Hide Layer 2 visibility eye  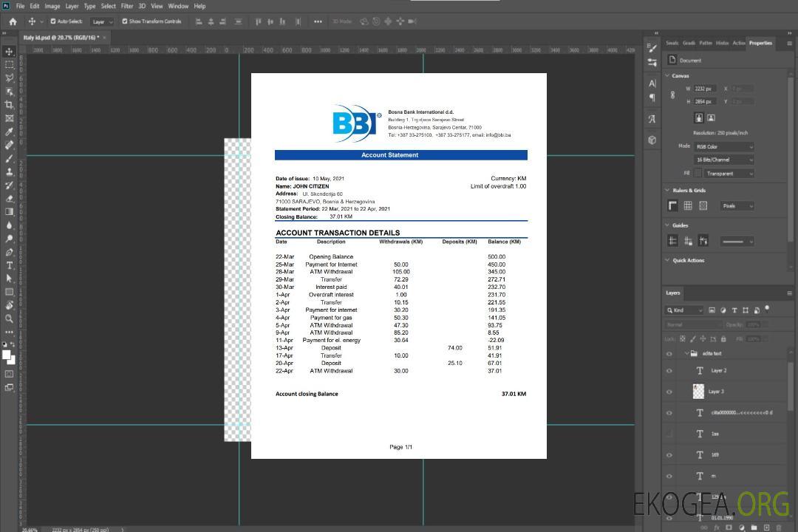[x=669, y=371]
